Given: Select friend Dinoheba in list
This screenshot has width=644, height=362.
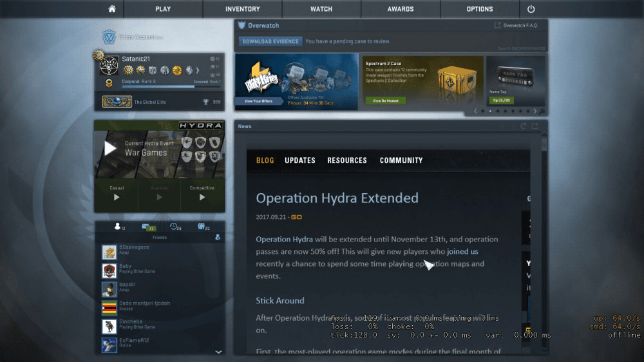Looking at the screenshot, I should coord(159,327).
